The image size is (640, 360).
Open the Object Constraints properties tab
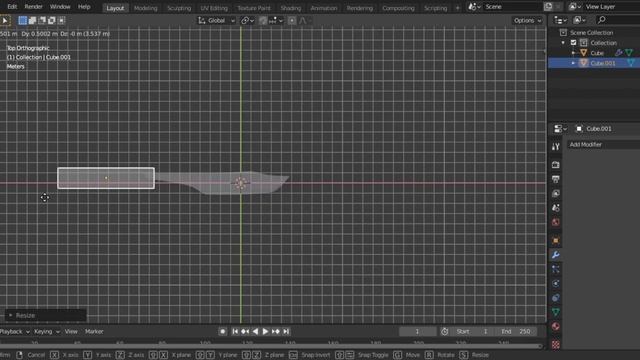(x=556, y=298)
